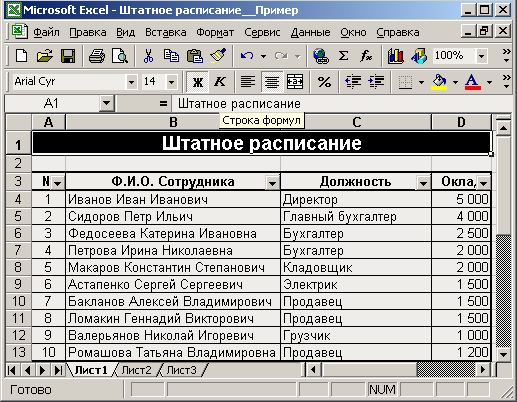Select row 8 by its row header
Image resolution: width=517 pixels, height=402 pixels.
pyautogui.click(x=18, y=267)
